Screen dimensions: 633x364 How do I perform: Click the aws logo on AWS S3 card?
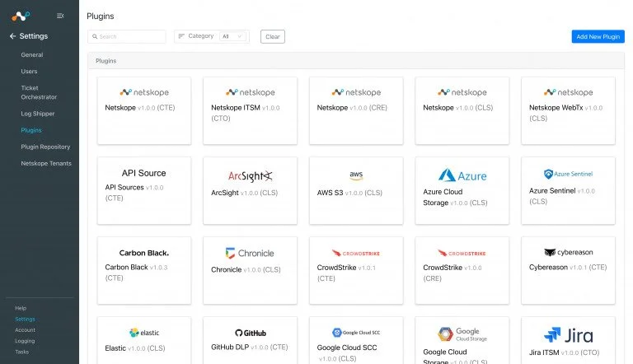tap(356, 175)
